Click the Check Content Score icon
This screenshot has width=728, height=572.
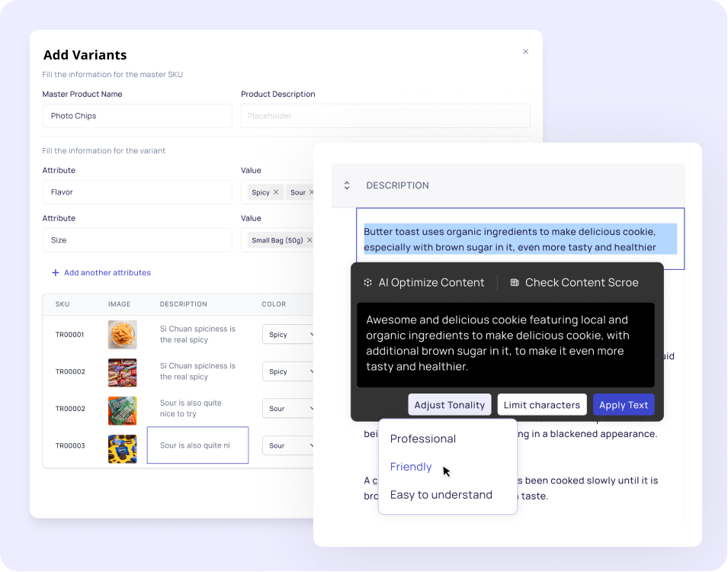pos(515,282)
